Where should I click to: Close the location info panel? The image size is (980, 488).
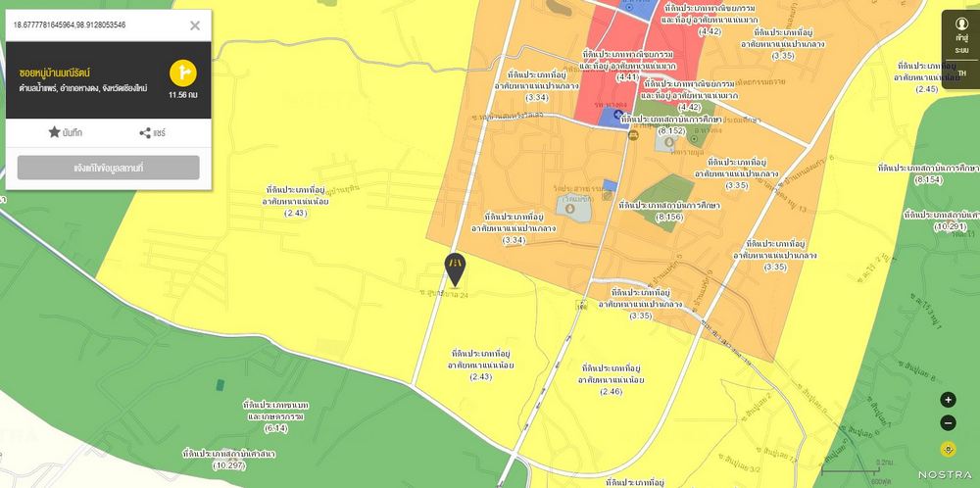pos(195,25)
